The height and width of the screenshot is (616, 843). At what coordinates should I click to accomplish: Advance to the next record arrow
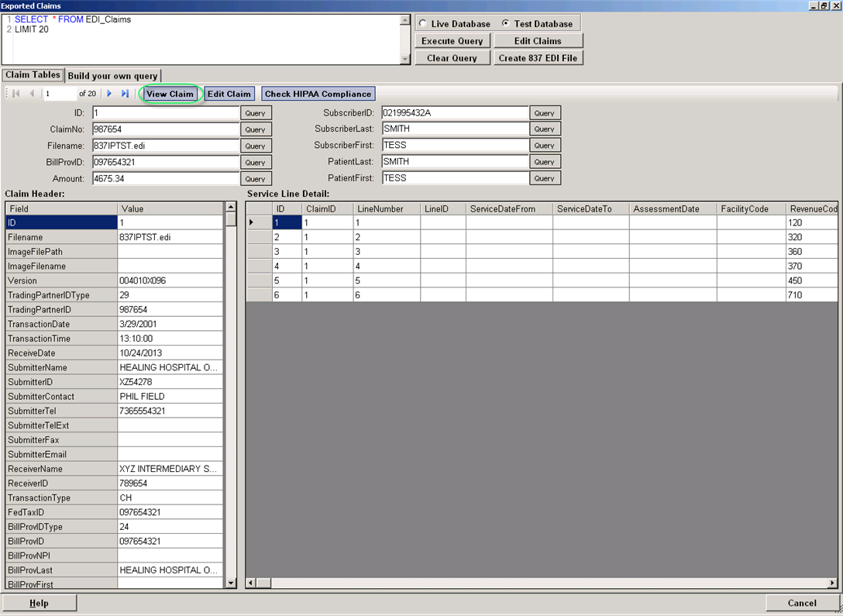(x=109, y=94)
